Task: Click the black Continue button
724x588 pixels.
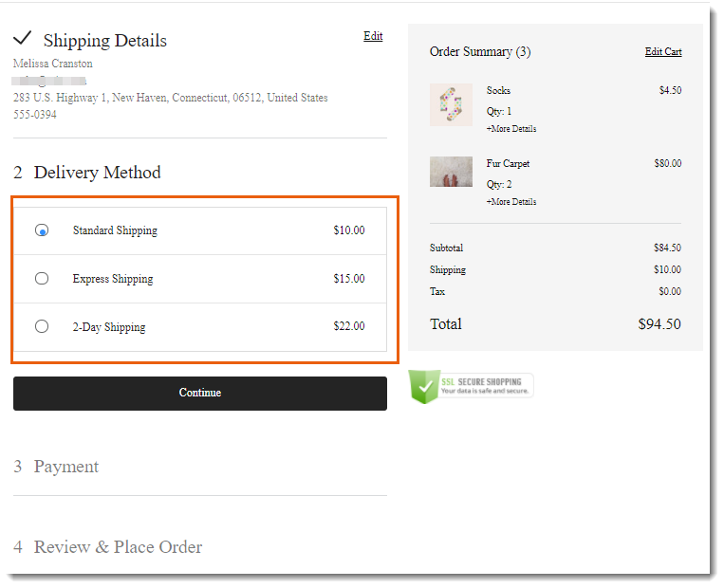Action: pyautogui.click(x=199, y=393)
